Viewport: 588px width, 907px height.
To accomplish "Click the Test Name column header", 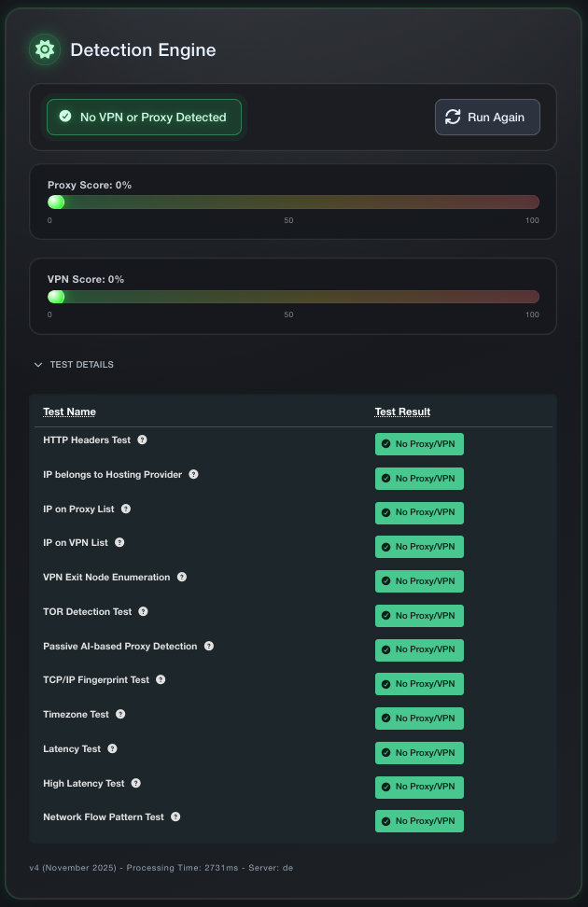I will click(69, 412).
